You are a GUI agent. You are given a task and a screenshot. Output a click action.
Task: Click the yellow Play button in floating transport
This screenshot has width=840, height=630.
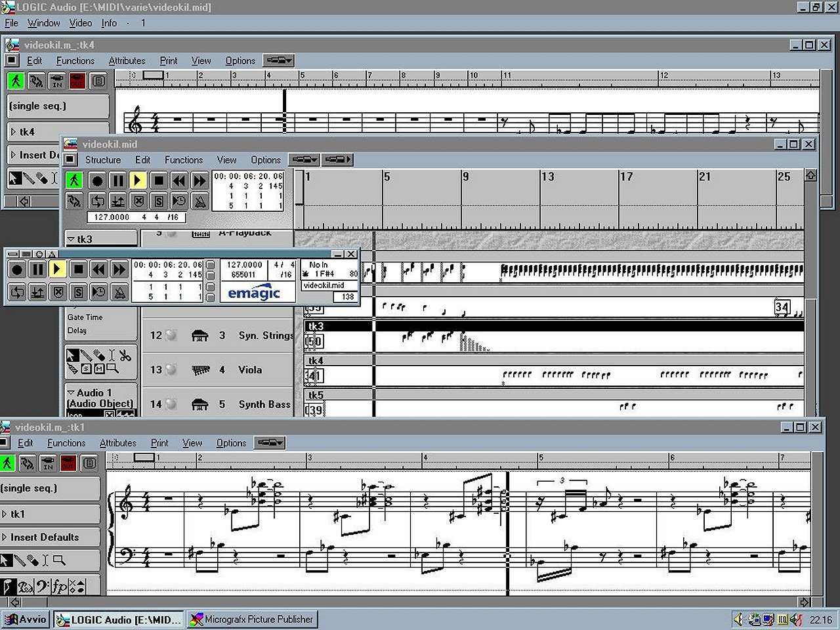[x=58, y=269]
